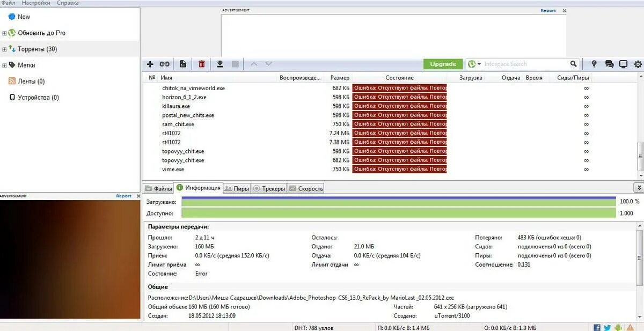
Task: Click the Stop Torrent square icon
Action: (235, 64)
